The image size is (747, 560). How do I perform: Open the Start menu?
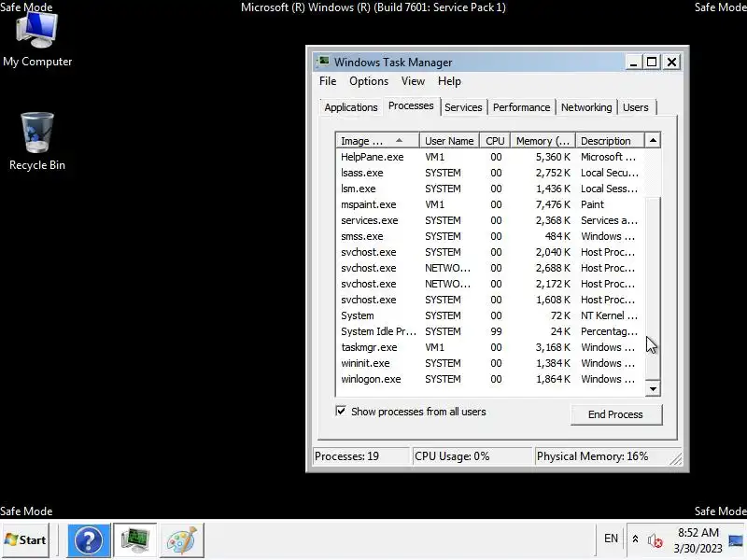coord(25,540)
